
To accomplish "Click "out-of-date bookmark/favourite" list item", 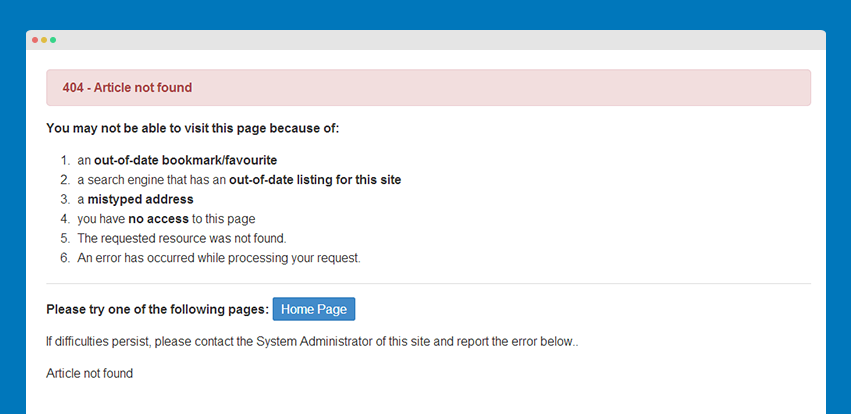I will (177, 160).
